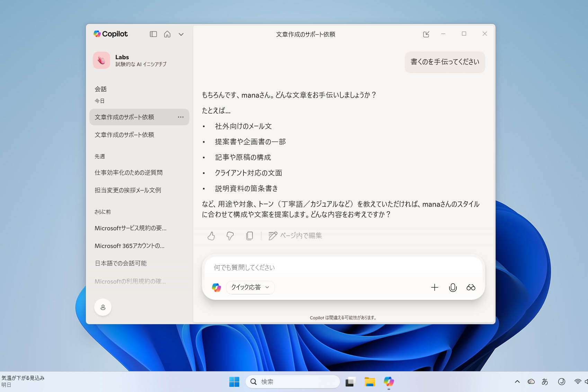Open the 担当変更の挨拶メール文例 chat

127,190
